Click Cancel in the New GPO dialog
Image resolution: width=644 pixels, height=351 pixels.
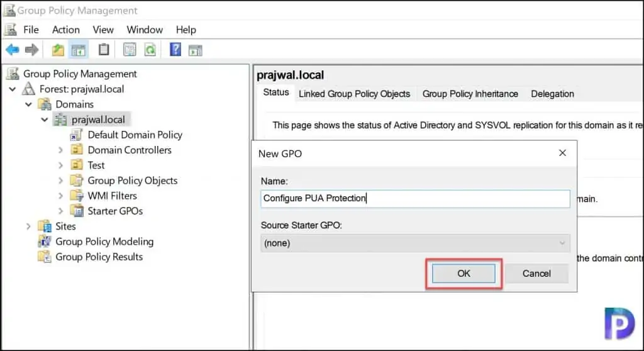(536, 274)
